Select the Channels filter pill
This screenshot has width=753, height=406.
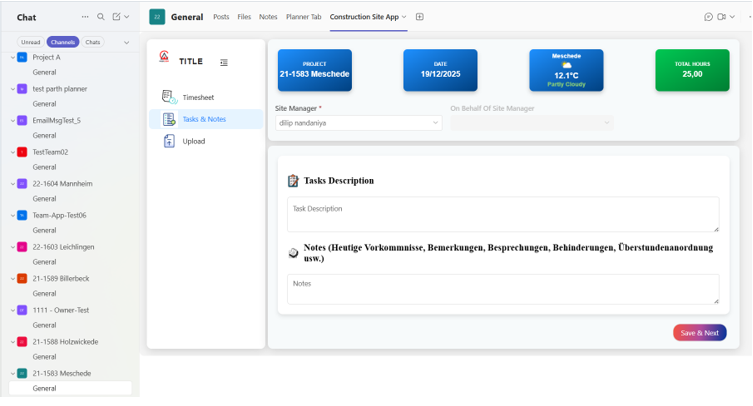[63, 42]
